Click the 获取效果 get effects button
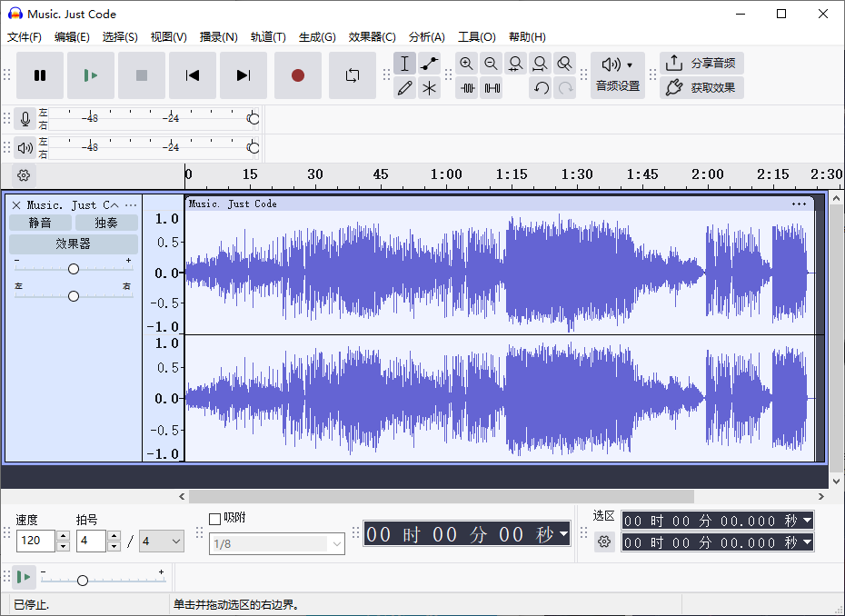 point(701,87)
